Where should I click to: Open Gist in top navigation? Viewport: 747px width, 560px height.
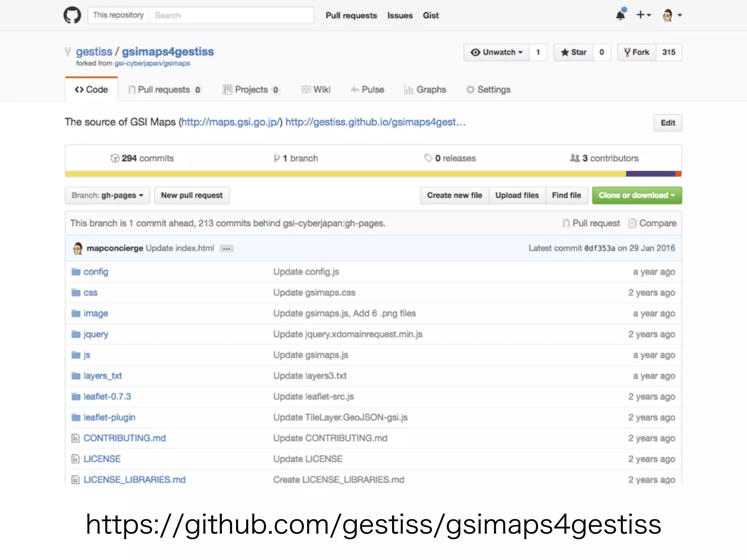click(x=431, y=15)
